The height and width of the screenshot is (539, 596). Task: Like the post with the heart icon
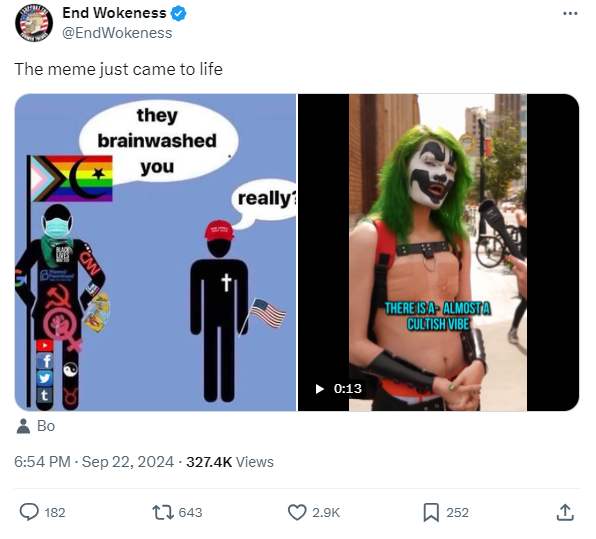coord(297,512)
